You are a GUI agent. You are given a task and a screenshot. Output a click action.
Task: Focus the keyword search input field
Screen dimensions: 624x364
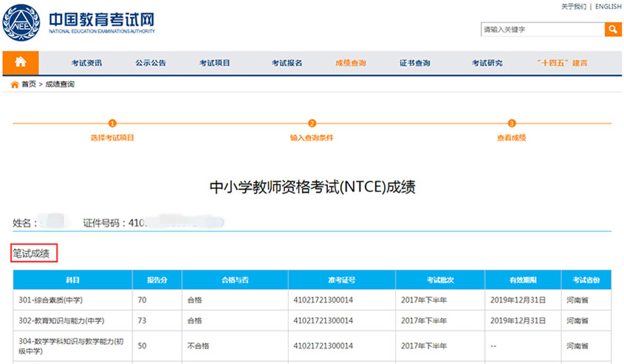tap(541, 30)
